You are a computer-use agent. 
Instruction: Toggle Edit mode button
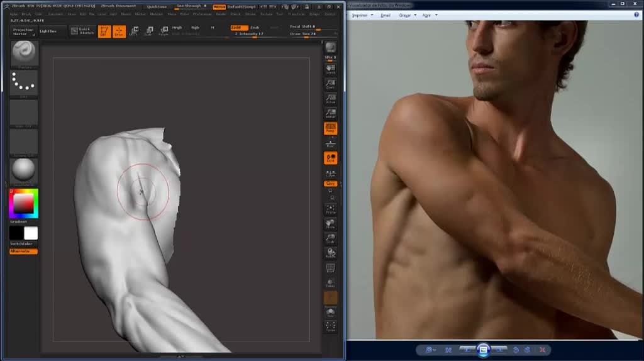click(x=104, y=31)
